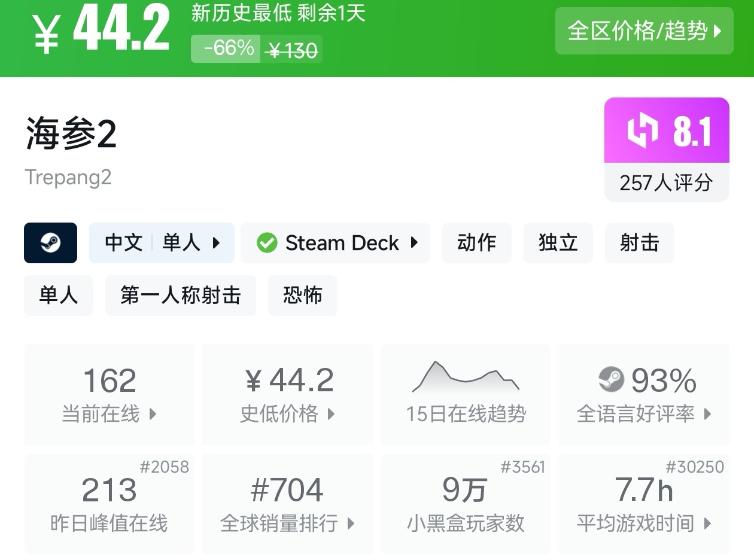Viewport: 754px width, 560px height.
Task: Click the 257人评分 rating count
Action: pos(666,183)
